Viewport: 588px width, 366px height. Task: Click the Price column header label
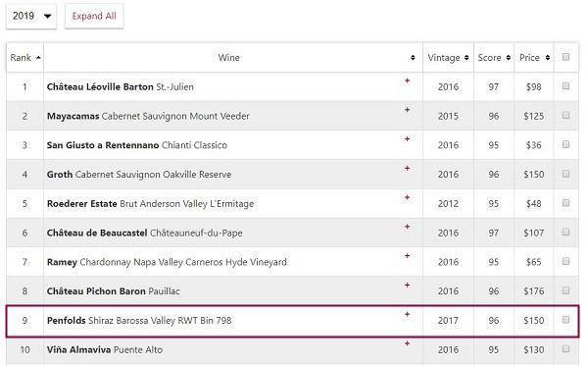(529, 58)
